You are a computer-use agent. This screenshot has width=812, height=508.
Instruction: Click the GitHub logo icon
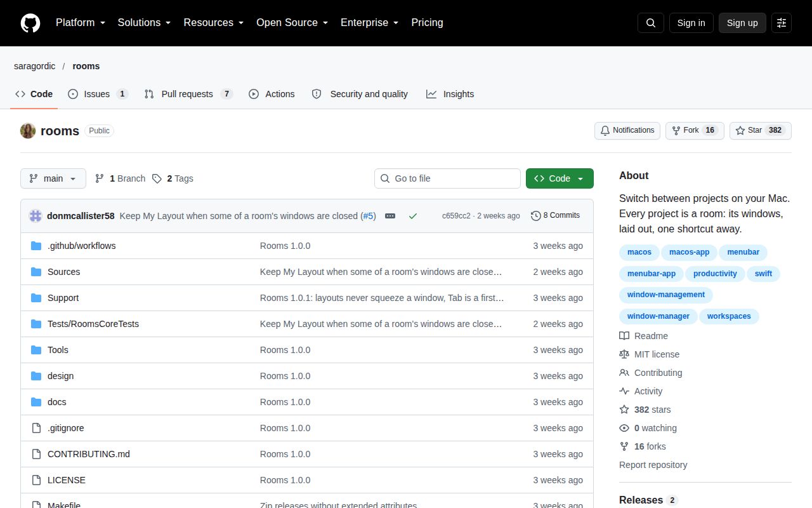[x=30, y=23]
